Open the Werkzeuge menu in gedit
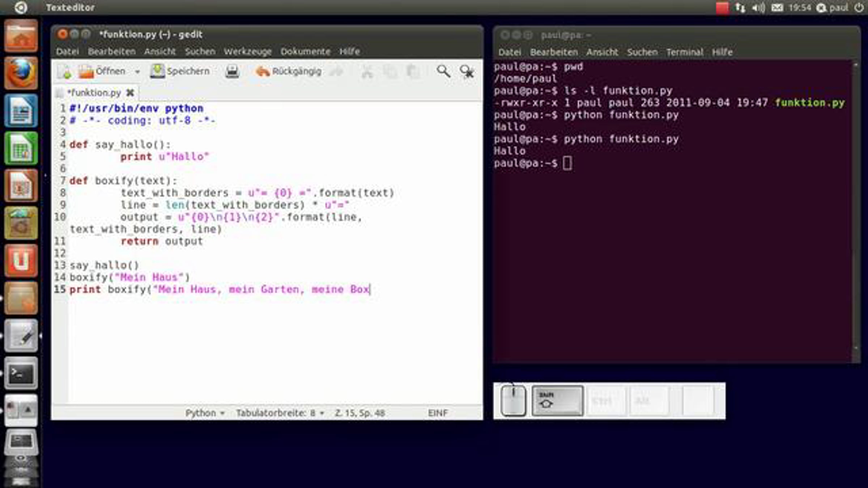 click(x=247, y=52)
